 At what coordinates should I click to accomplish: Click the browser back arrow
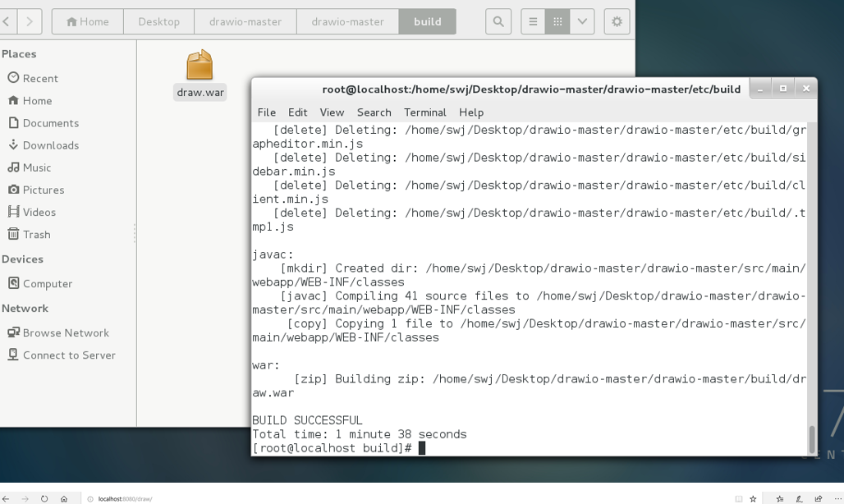click(x=6, y=498)
